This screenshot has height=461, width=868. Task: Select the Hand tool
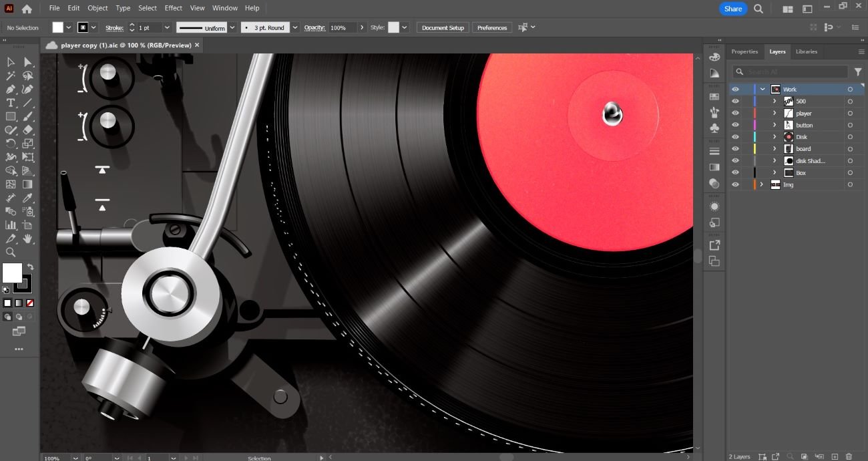[28, 239]
